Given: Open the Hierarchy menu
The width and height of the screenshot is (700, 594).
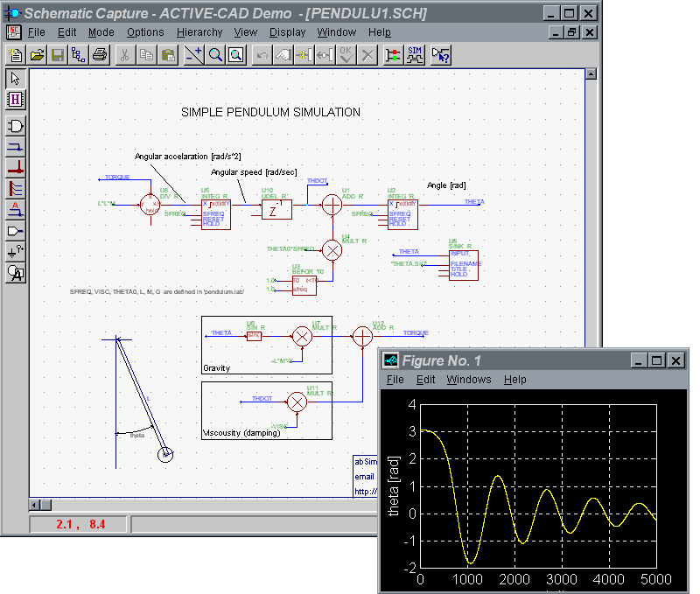Looking at the screenshot, I should (199, 32).
